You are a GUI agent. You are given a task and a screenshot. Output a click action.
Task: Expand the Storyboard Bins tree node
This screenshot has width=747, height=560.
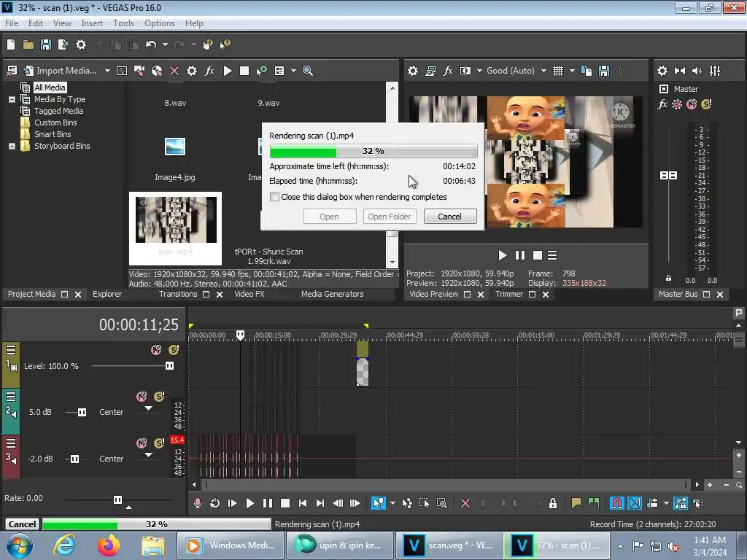pos(12,146)
